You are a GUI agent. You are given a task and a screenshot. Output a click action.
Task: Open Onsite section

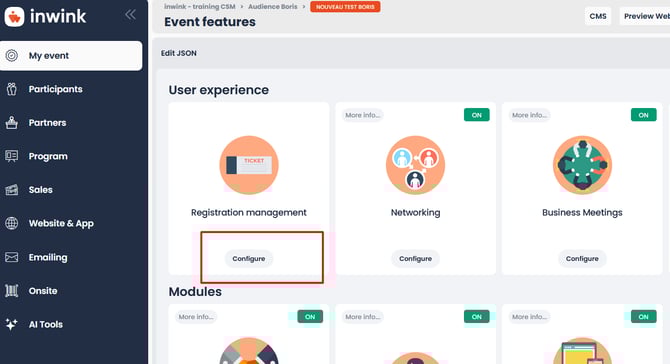click(43, 291)
